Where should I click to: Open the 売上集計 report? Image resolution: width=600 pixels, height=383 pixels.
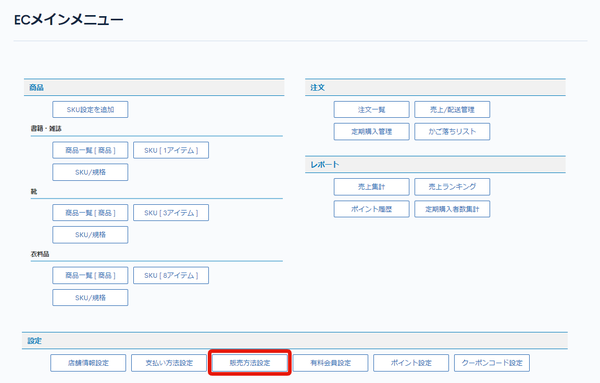tap(372, 187)
